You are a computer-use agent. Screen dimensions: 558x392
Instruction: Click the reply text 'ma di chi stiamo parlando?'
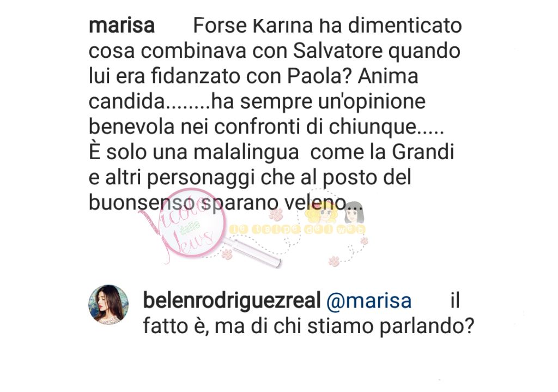point(344,327)
